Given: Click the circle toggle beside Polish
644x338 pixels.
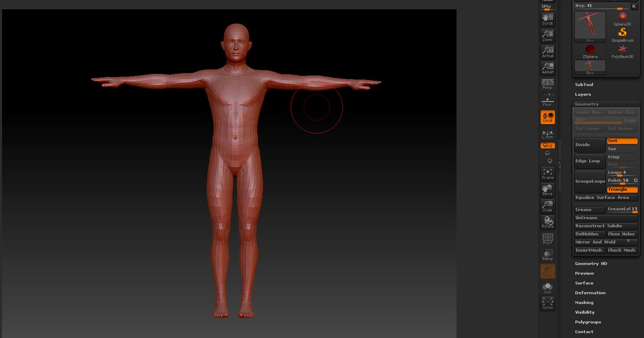Looking at the screenshot, I should 635,181.
